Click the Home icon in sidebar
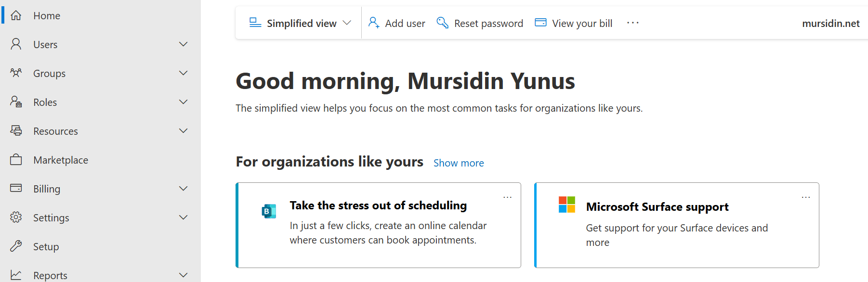868x282 pixels. coord(16,15)
